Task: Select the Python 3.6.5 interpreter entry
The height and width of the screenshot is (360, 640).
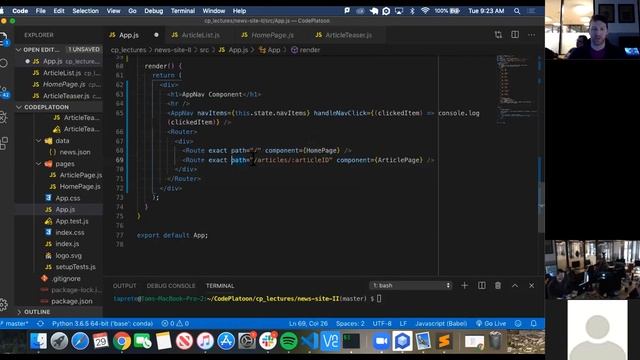Action: [x=102, y=323]
